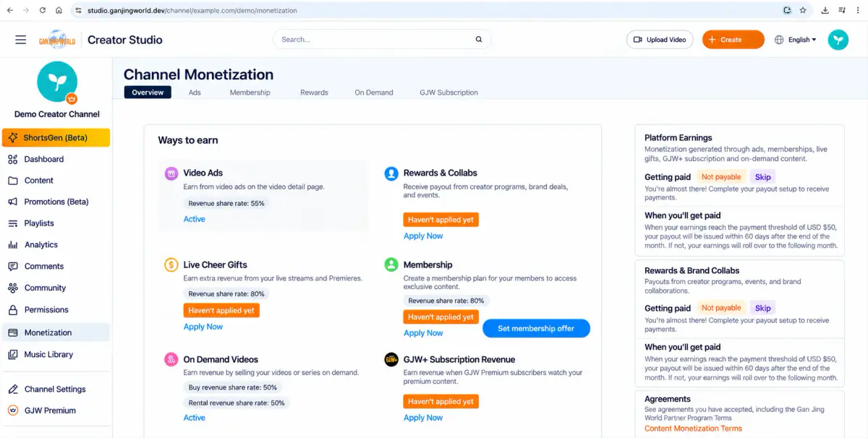This screenshot has width=868, height=438.
Task: Click the Live Cheer Gifts dollar icon
Action: tap(171, 265)
